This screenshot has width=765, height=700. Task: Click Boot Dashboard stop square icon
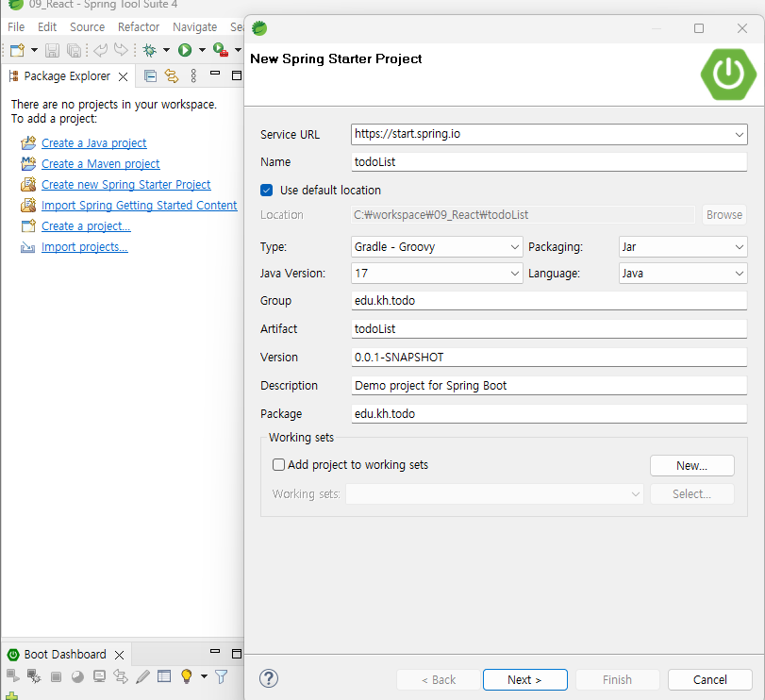click(56, 676)
